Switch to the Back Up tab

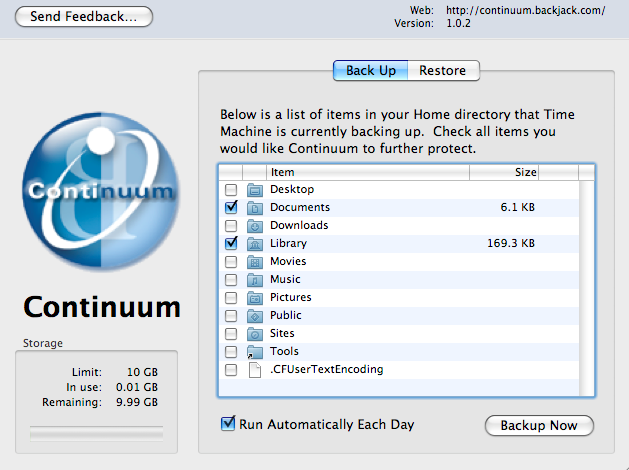coord(371,71)
